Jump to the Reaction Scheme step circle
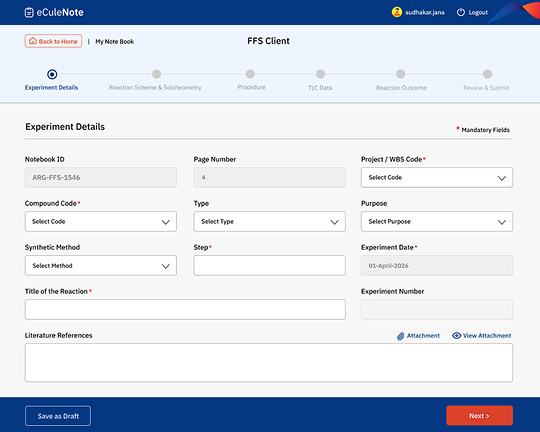Viewport: 540px width, 432px height. 156,74
